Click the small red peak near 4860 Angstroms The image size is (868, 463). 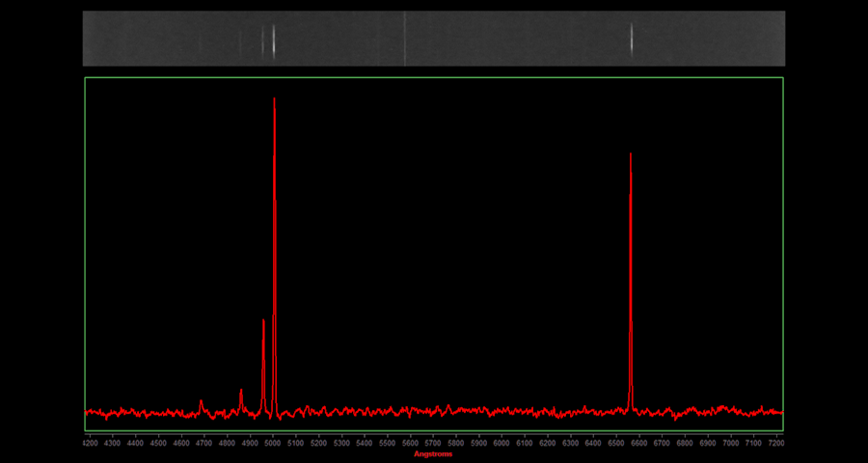(241, 392)
